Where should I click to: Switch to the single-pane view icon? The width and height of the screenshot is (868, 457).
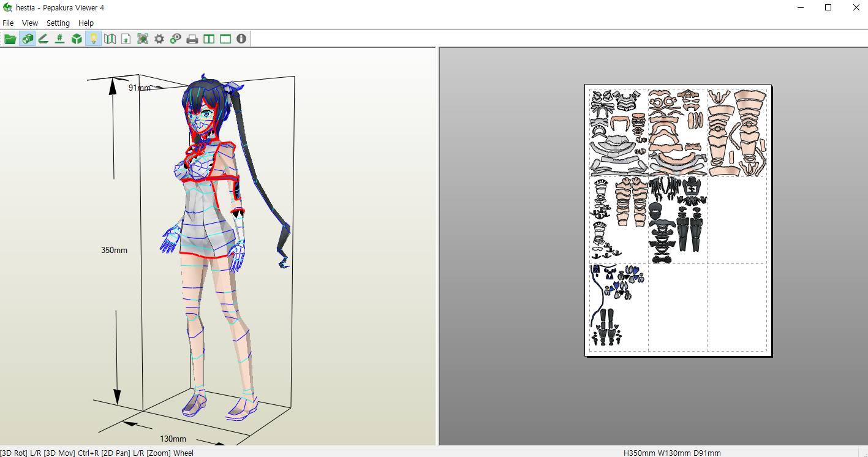pos(225,39)
